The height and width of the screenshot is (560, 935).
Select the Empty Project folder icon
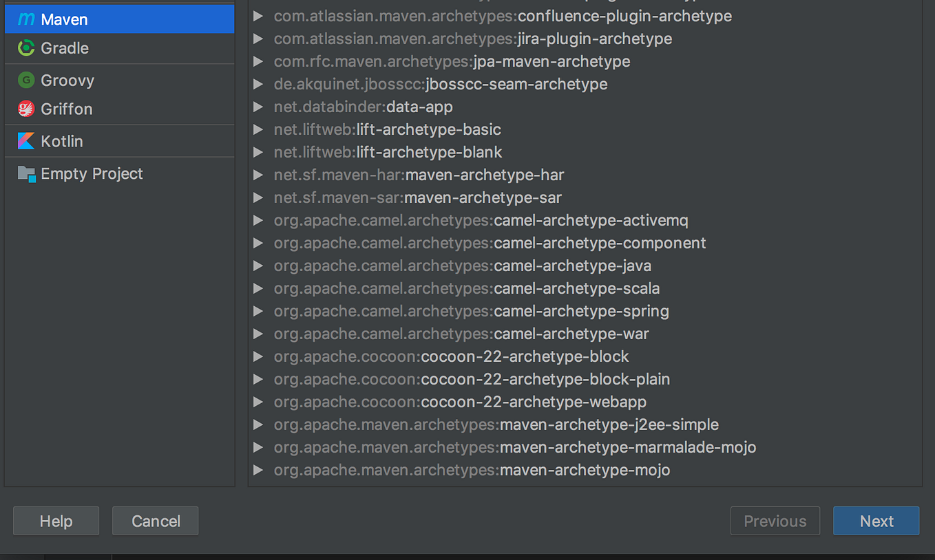26,173
